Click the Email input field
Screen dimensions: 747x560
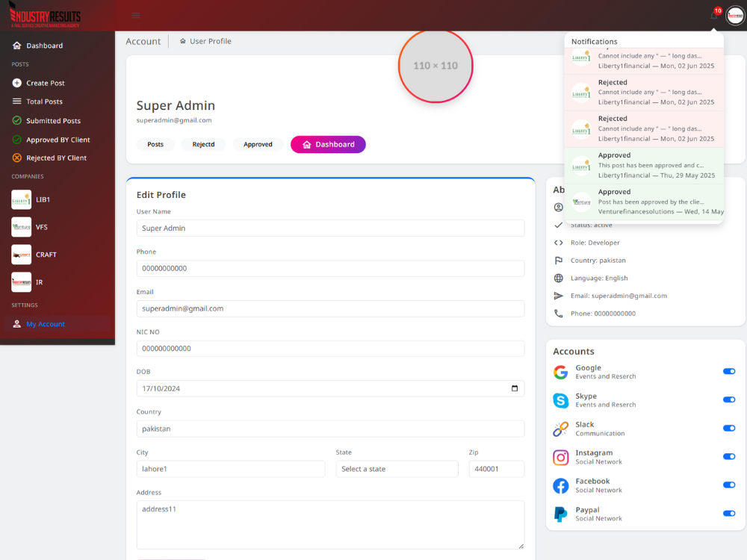point(330,308)
